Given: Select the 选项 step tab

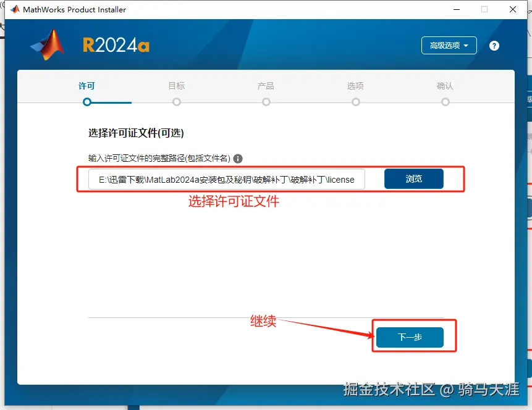Looking at the screenshot, I should [355, 86].
